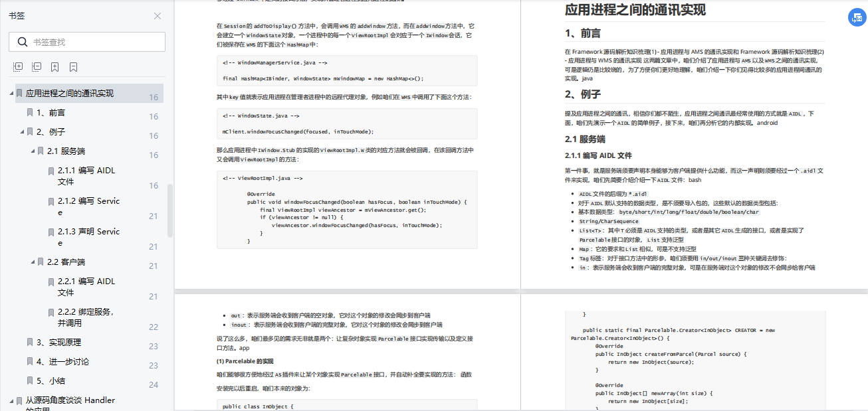Image resolution: width=868 pixels, height=411 pixels.
Task: Click the expand-all bookmarks icon
Action: [x=17, y=66]
